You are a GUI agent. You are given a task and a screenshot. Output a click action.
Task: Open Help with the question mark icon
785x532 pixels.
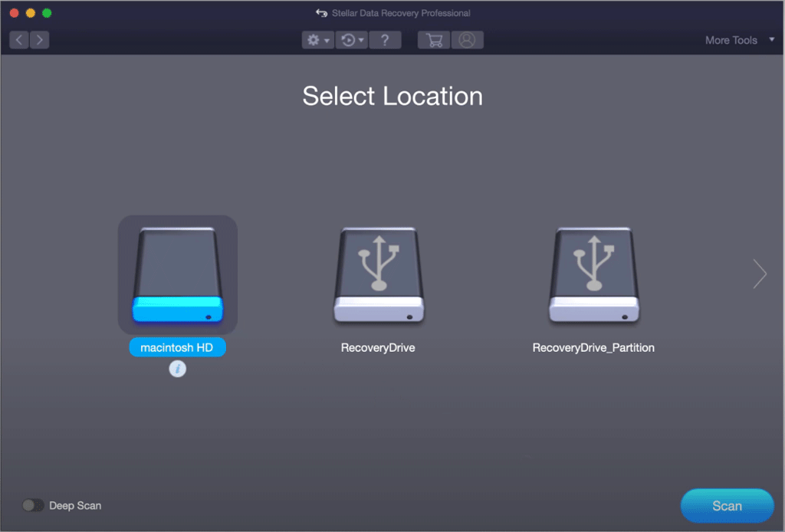[385, 39]
